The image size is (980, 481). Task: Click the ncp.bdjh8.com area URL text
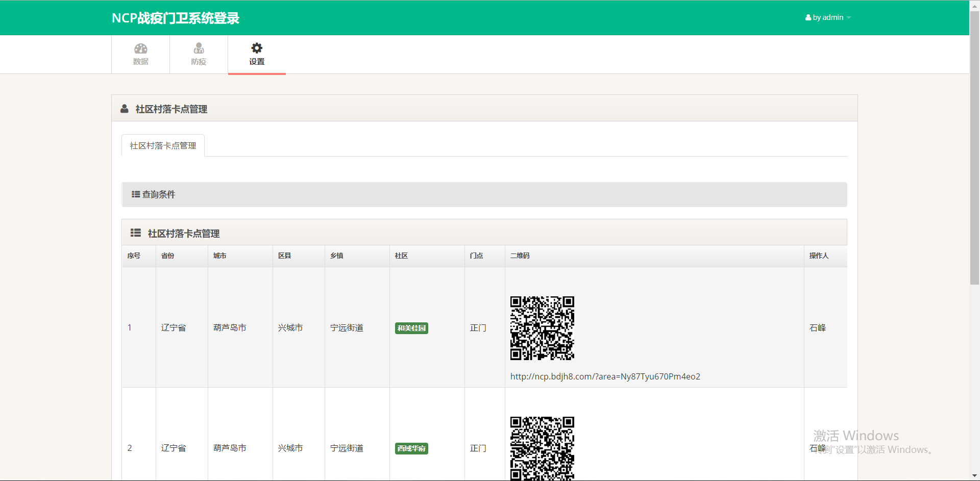click(x=605, y=376)
